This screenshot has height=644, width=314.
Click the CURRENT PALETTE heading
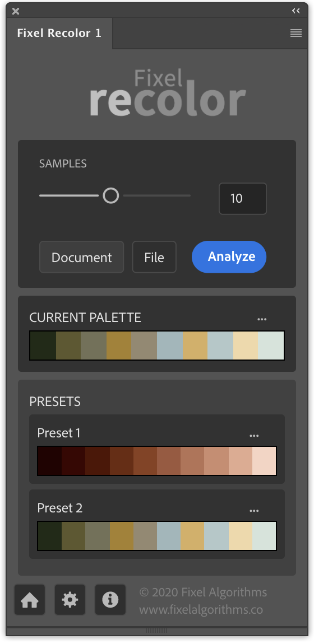tap(85, 318)
